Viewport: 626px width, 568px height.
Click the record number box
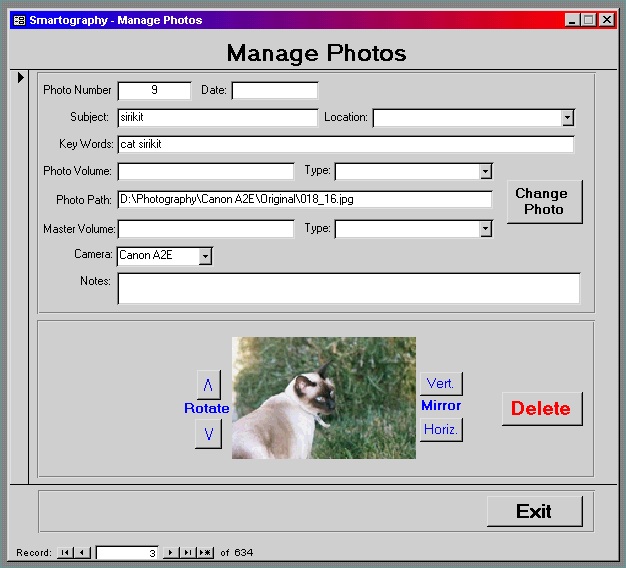point(127,553)
